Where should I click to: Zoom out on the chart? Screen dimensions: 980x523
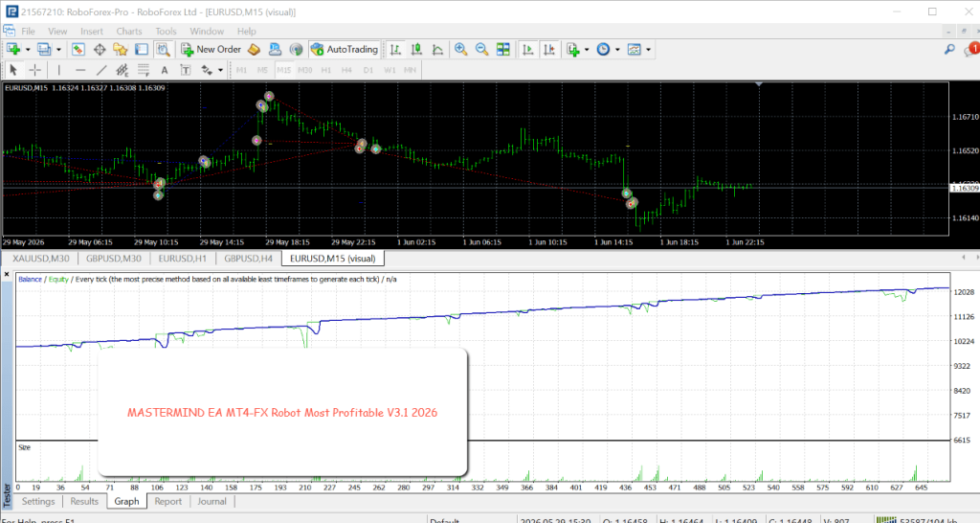coord(482,50)
